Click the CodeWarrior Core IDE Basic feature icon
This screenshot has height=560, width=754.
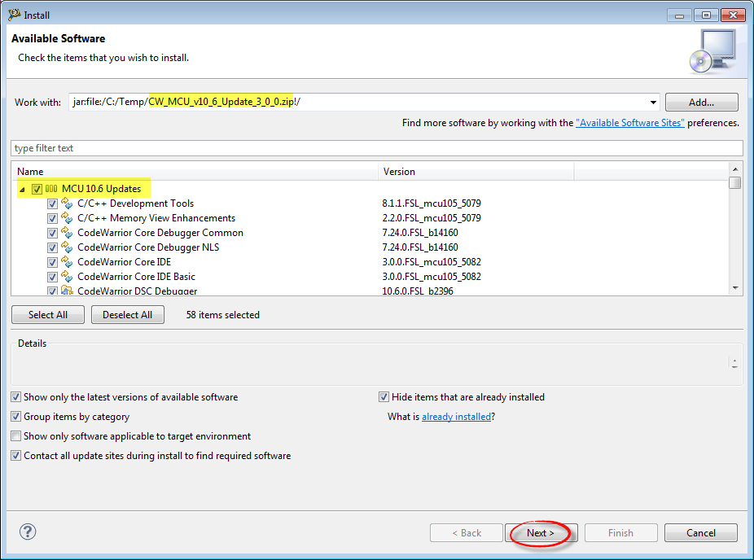coord(67,277)
